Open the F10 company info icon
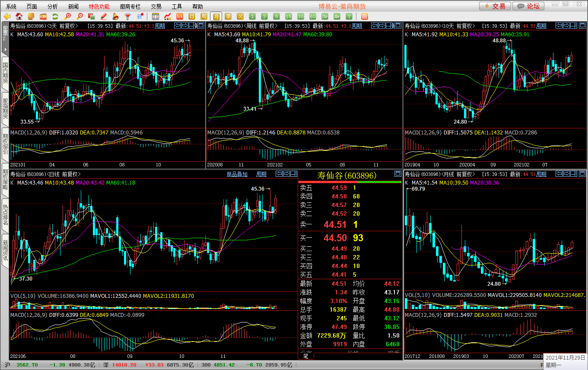 [43, 16]
